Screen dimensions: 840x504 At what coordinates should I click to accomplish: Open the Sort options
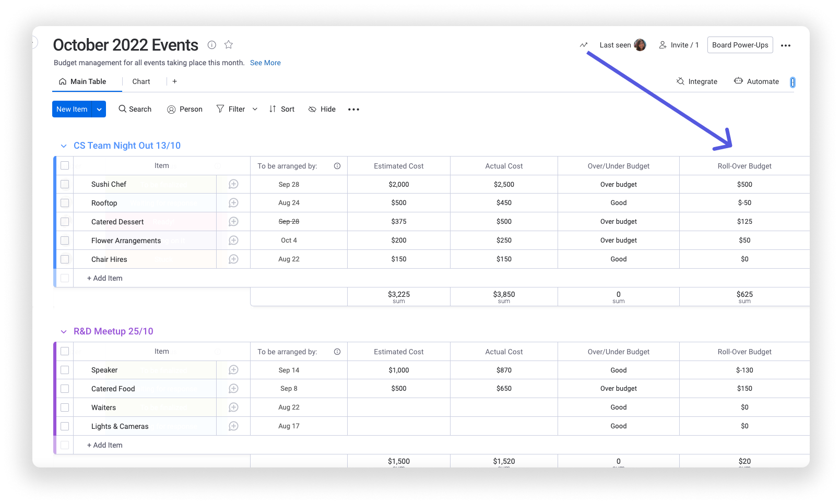coord(282,109)
